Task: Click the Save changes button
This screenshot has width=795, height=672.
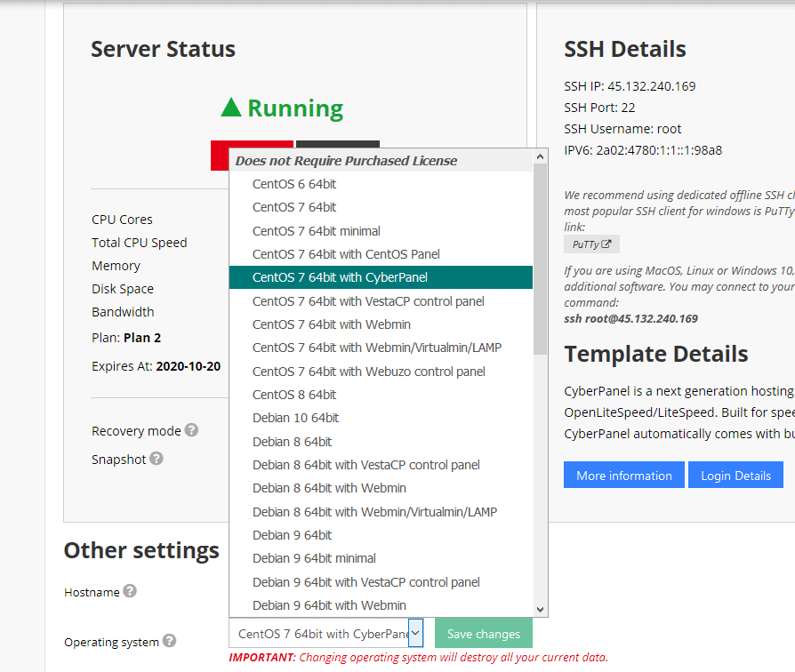Action: pos(483,633)
